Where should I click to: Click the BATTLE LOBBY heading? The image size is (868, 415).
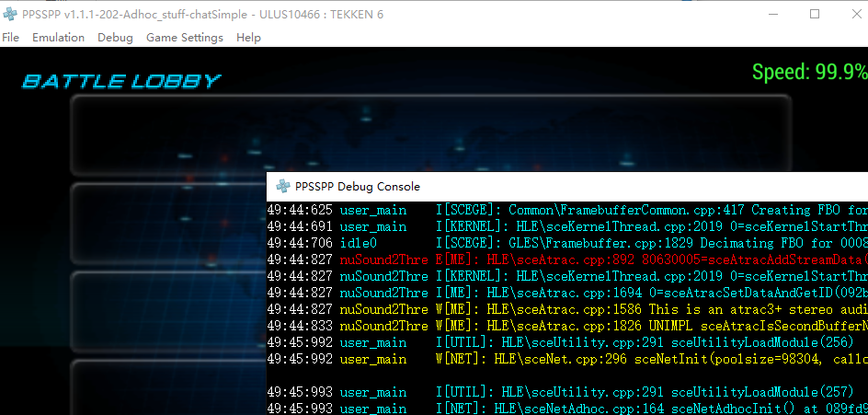click(x=121, y=81)
